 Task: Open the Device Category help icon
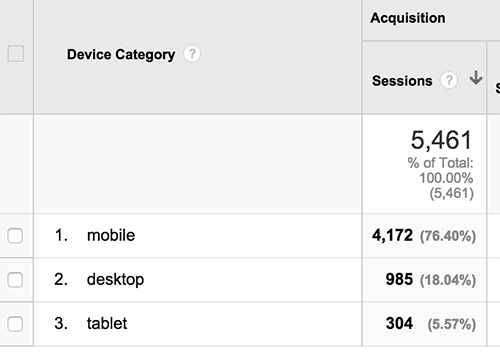pyautogui.click(x=192, y=54)
